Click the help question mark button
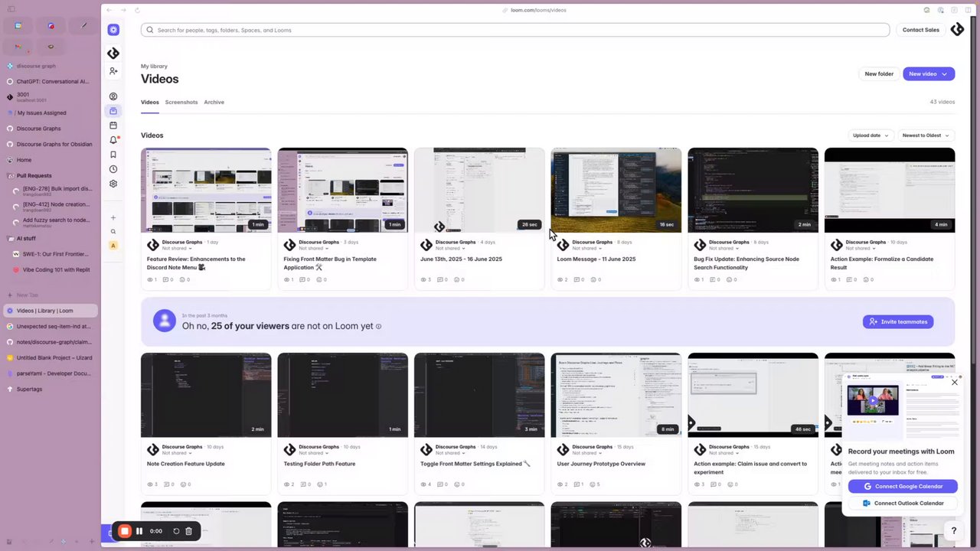The image size is (980, 551). pos(953,530)
